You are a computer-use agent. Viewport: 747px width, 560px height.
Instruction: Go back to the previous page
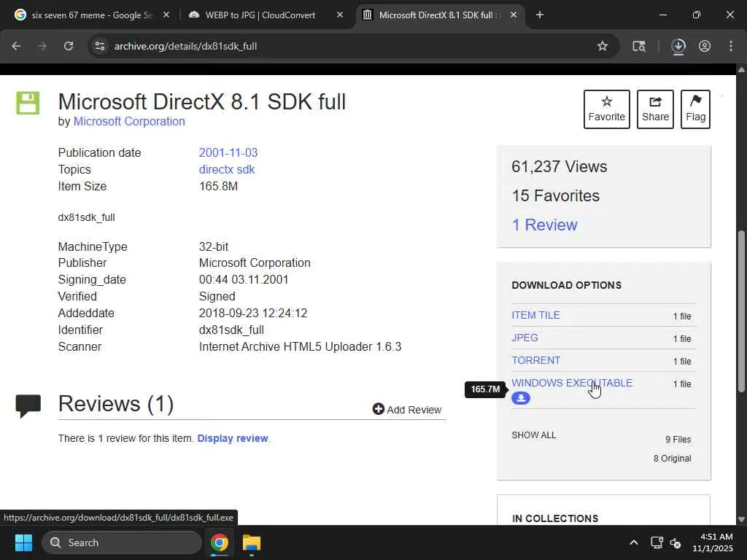click(x=16, y=46)
